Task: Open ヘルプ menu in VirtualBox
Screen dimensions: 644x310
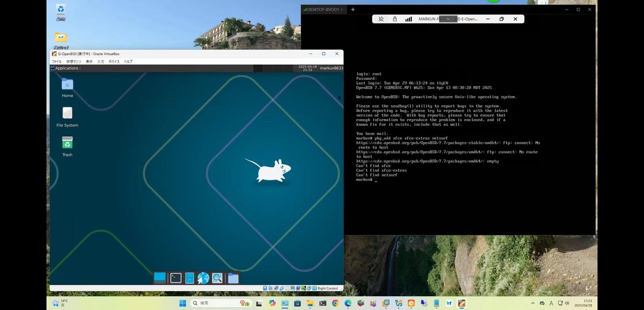Action: pyautogui.click(x=128, y=62)
